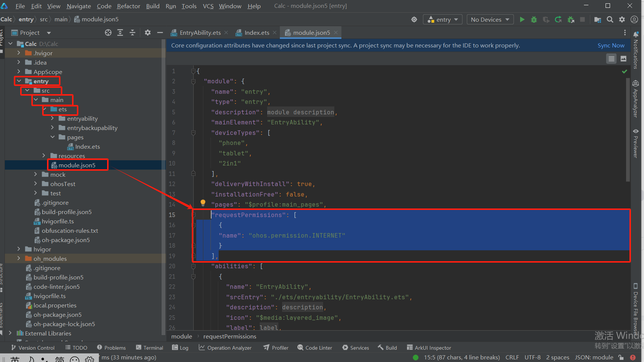Image resolution: width=644 pixels, height=362 pixels.
Task: Expand External Libraries node
Action: pyautogui.click(x=10, y=333)
